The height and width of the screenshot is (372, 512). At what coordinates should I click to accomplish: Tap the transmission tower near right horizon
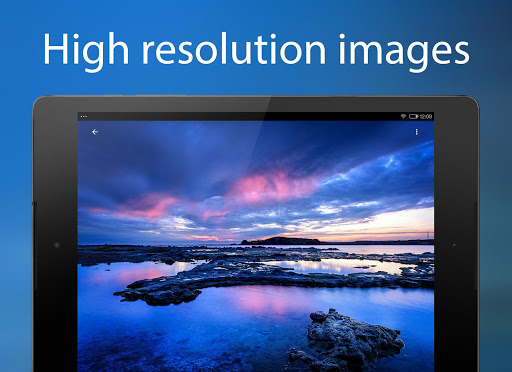coord(427,235)
